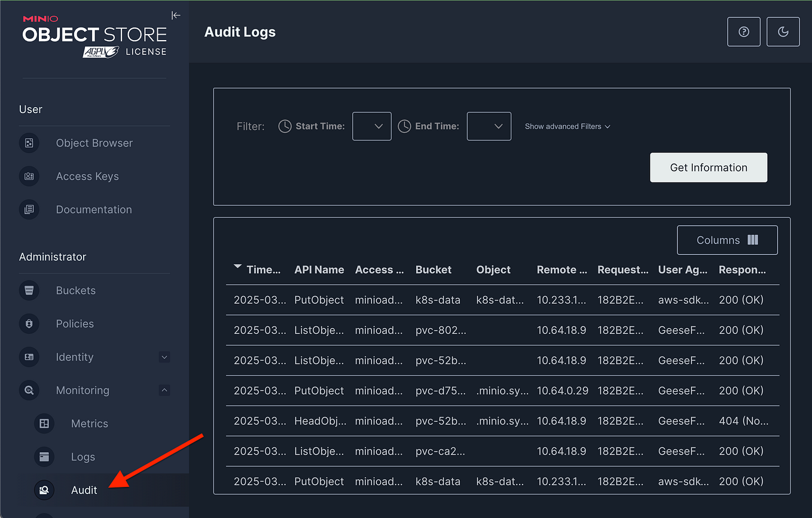Select the audit row with 404 response

coord(502,421)
